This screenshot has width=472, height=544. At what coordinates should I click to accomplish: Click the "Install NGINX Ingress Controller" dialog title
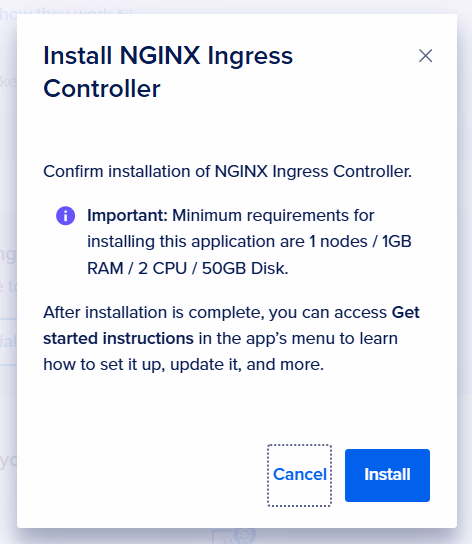coord(168,72)
